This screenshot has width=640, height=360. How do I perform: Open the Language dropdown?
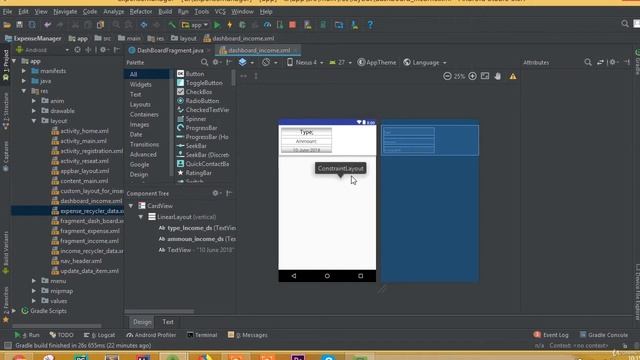click(x=425, y=62)
